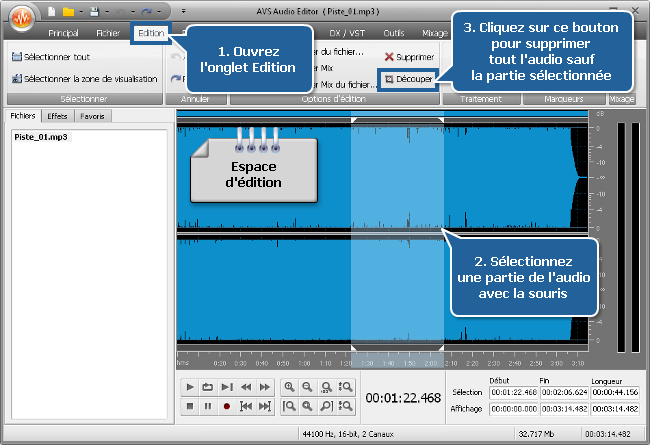Click the Sélection Début time field

(x=514, y=392)
